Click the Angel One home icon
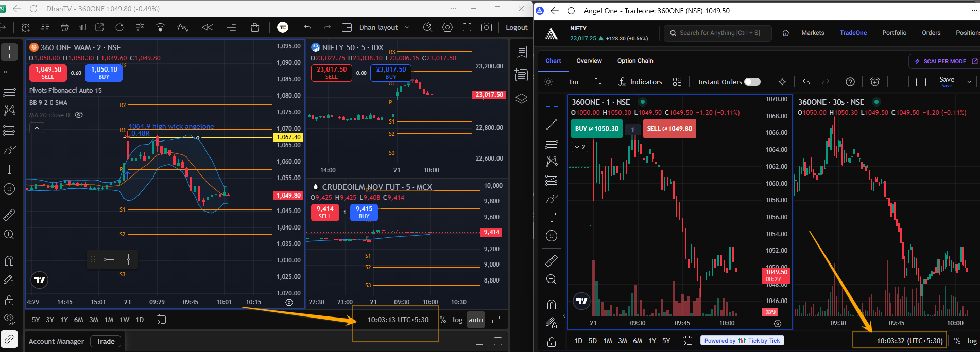980x352 pixels. click(x=786, y=33)
